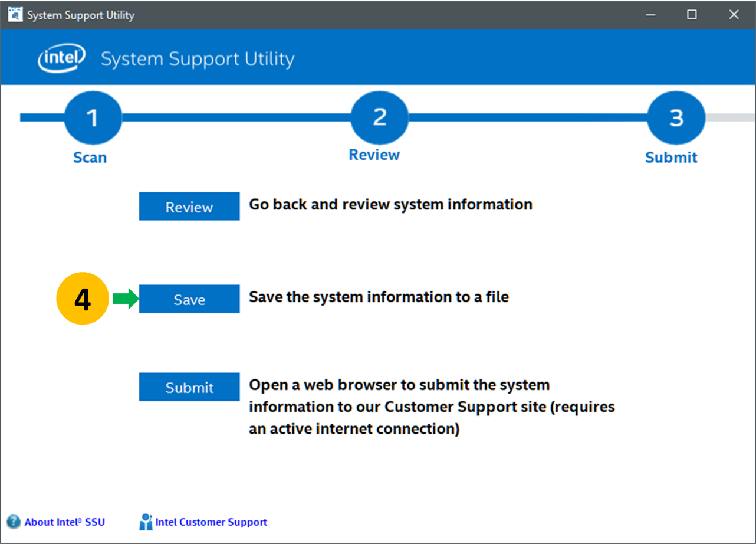Viewport: 756px width, 544px height.
Task: Maximize the System Support Utility window
Action: point(692,15)
